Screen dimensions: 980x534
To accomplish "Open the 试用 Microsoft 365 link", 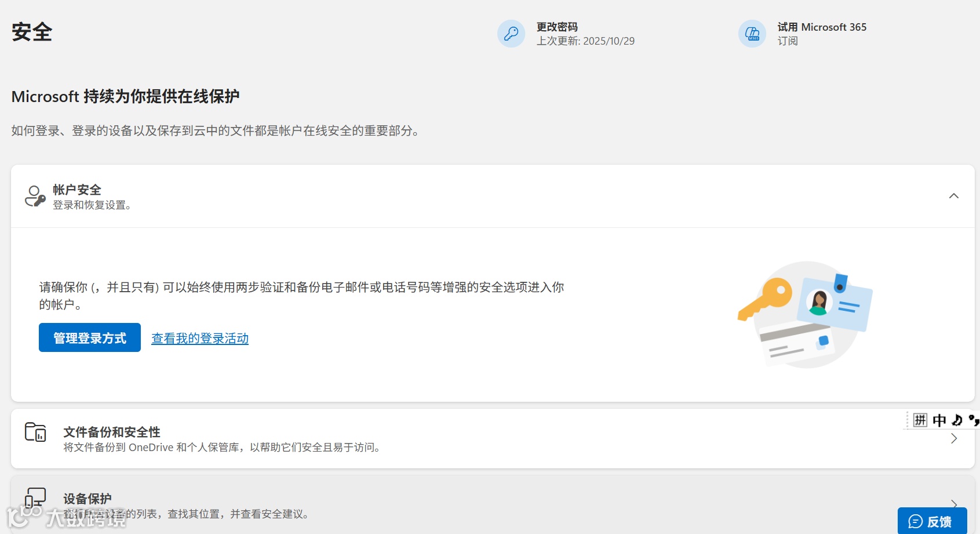I will pos(822,27).
